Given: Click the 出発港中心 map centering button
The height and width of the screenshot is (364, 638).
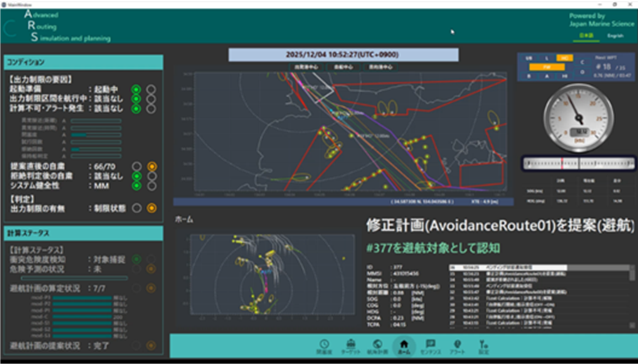Looking at the screenshot, I should pyautogui.click(x=306, y=67).
